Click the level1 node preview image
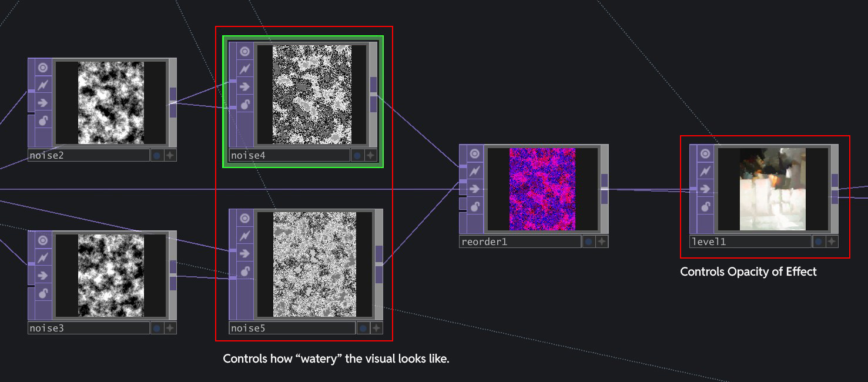 coord(772,189)
